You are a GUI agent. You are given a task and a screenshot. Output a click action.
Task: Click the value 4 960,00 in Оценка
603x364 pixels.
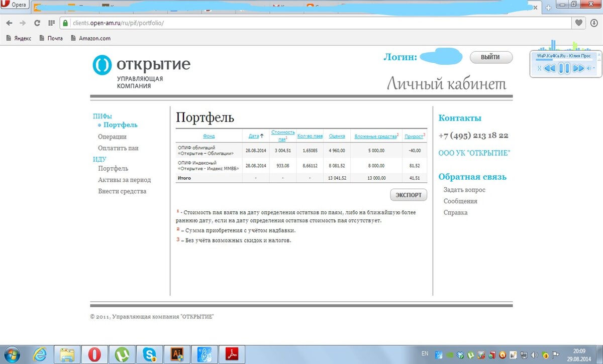[x=337, y=150]
